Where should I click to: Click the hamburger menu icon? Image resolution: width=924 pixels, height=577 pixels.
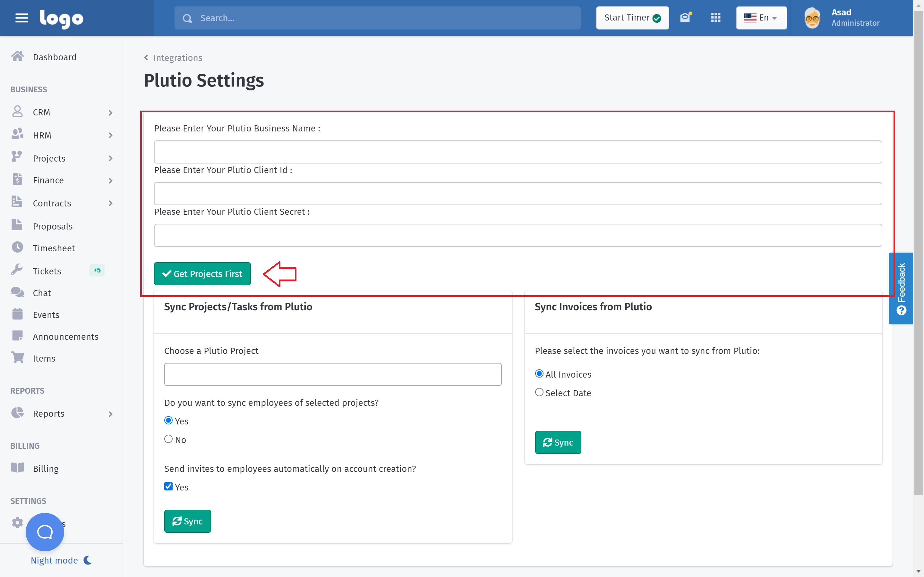[22, 18]
